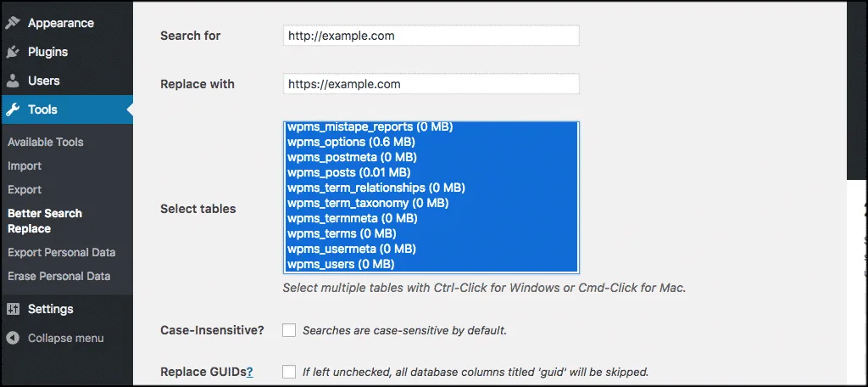The height and width of the screenshot is (387, 868).
Task: Click the Appearance paintbrush icon
Action: [x=13, y=23]
